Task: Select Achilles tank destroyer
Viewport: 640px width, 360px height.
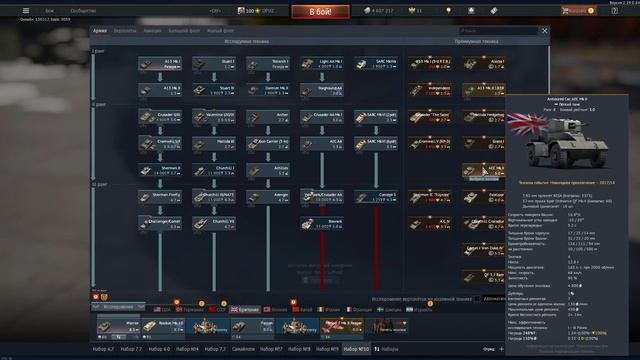Action: 268,170
